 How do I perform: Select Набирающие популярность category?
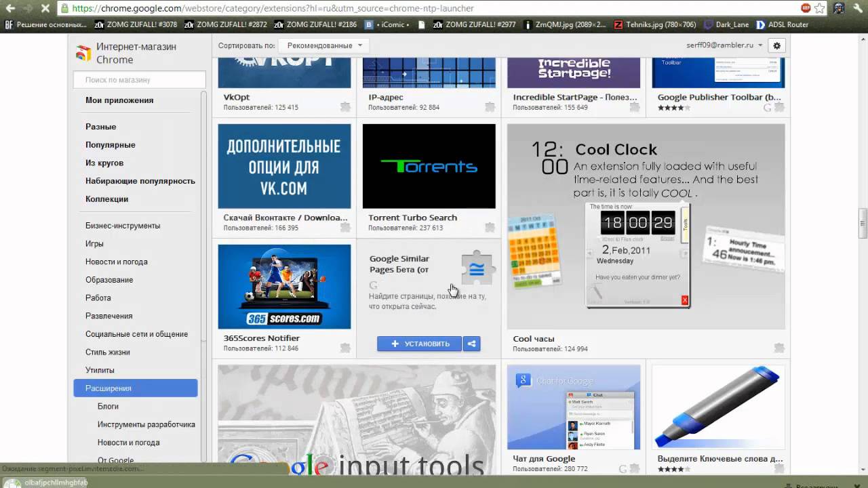(140, 181)
